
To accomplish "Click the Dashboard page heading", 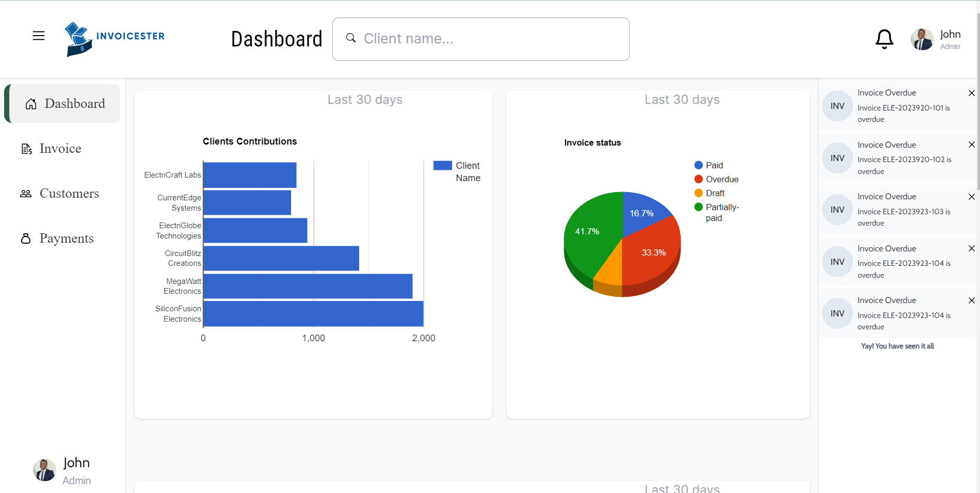I will click(277, 39).
